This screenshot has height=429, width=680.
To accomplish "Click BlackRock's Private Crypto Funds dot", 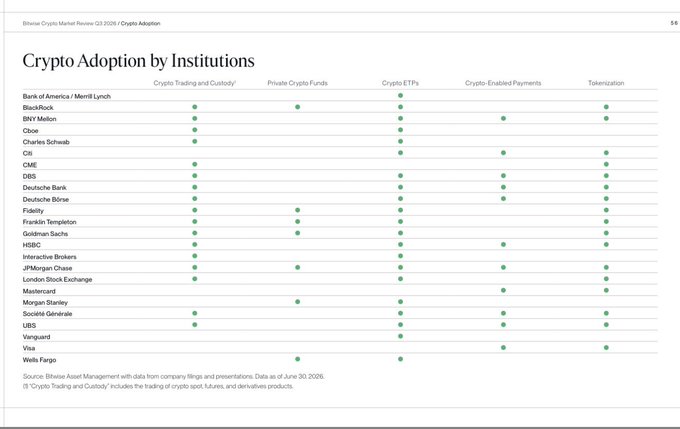I will click(298, 107).
